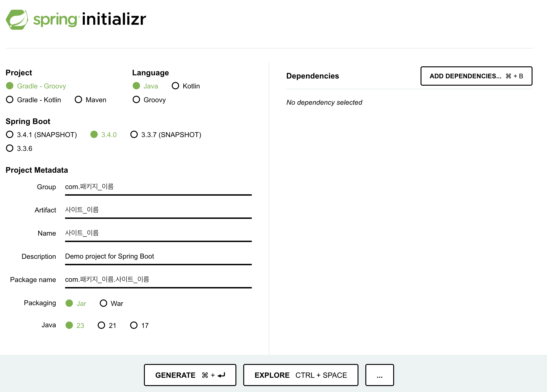547x392 pixels.
Task: Choose Kotlin as the language
Action: point(175,86)
